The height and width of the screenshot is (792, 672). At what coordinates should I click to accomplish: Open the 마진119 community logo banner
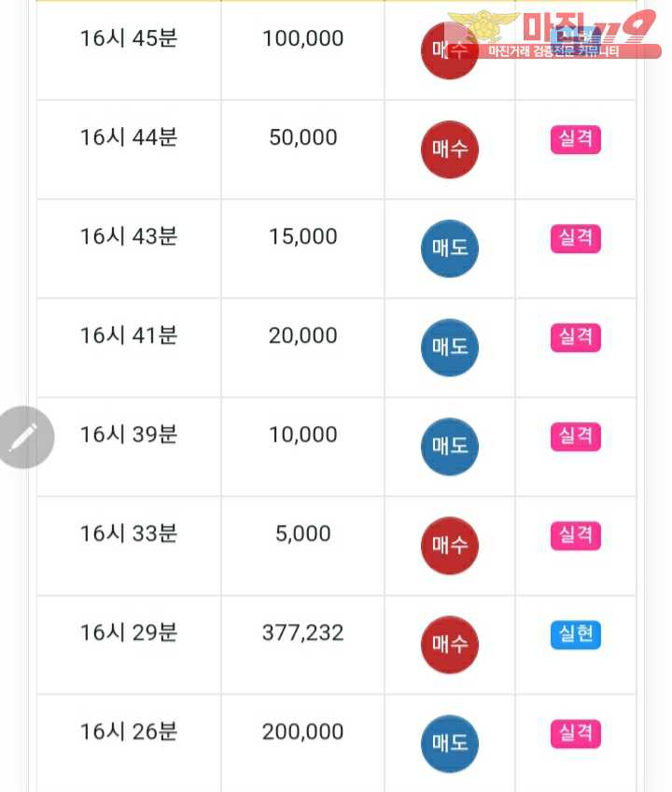point(554,34)
